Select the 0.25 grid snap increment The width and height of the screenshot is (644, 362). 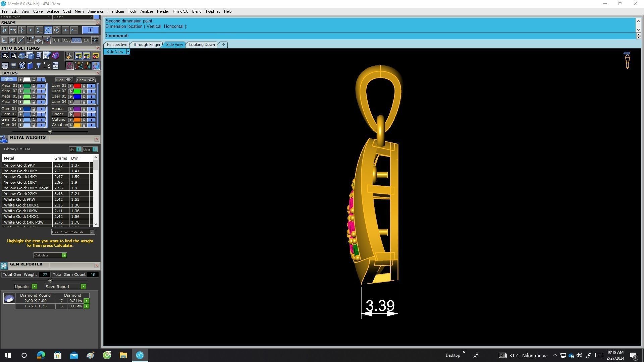[66, 40]
